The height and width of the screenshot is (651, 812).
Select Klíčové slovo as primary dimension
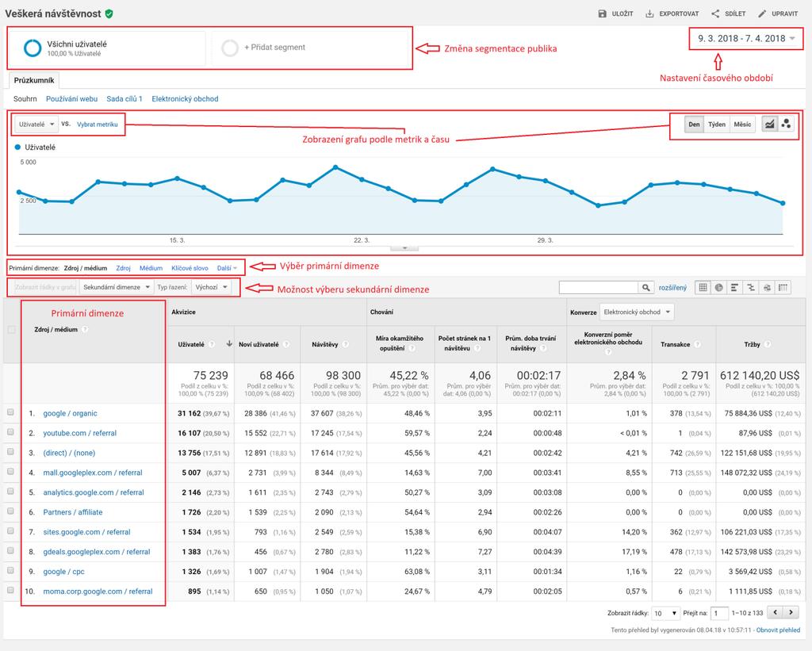tap(190, 268)
